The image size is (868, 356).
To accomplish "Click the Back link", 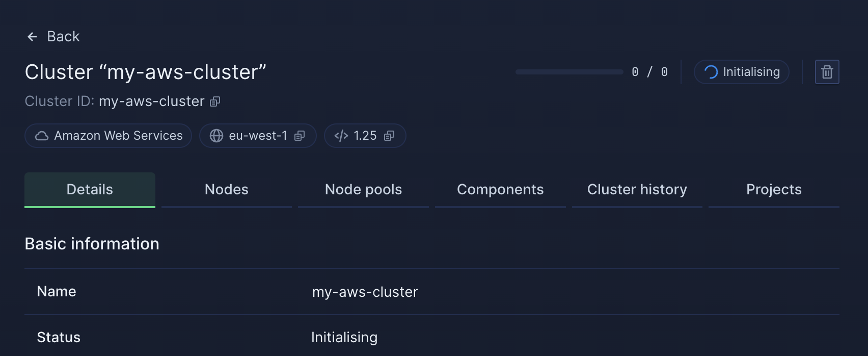I will click(x=64, y=36).
